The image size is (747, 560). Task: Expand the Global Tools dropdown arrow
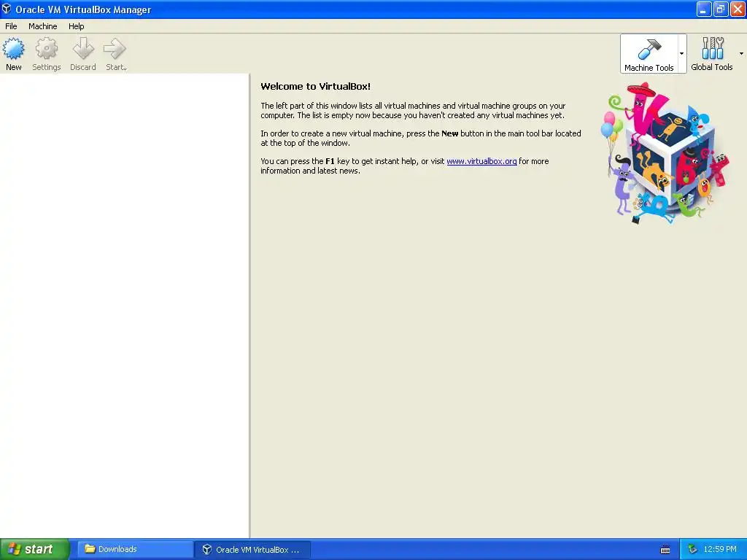[x=741, y=53]
